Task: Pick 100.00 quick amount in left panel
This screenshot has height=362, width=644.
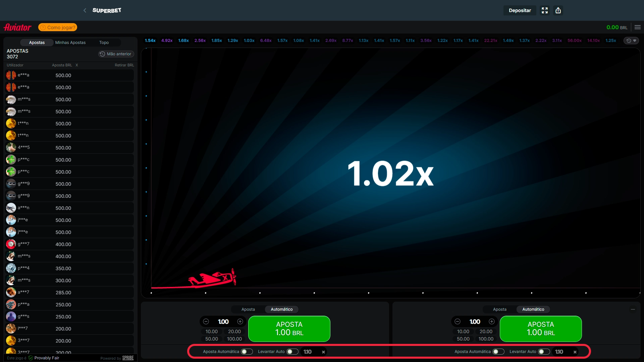Action: [234, 339]
